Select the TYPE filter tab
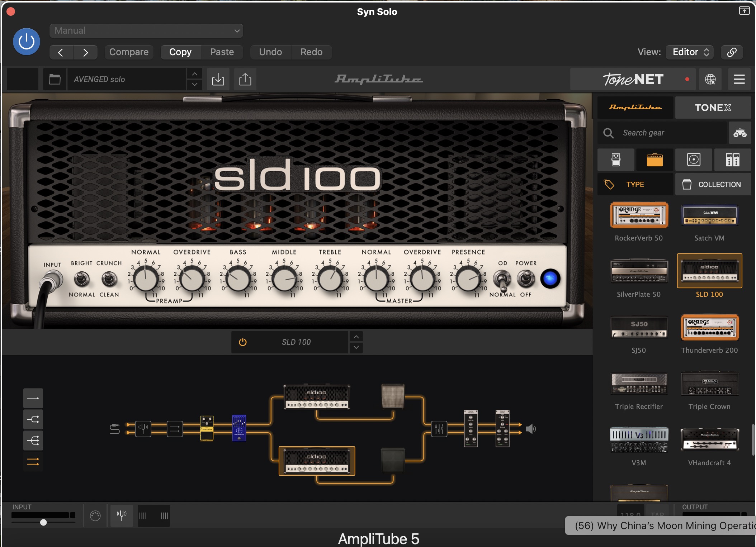The width and height of the screenshot is (756, 547). tap(635, 185)
